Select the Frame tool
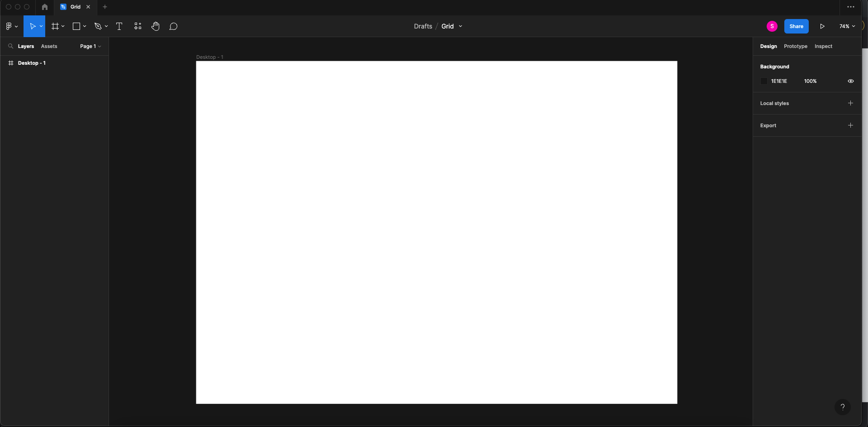868x427 pixels. (x=55, y=26)
